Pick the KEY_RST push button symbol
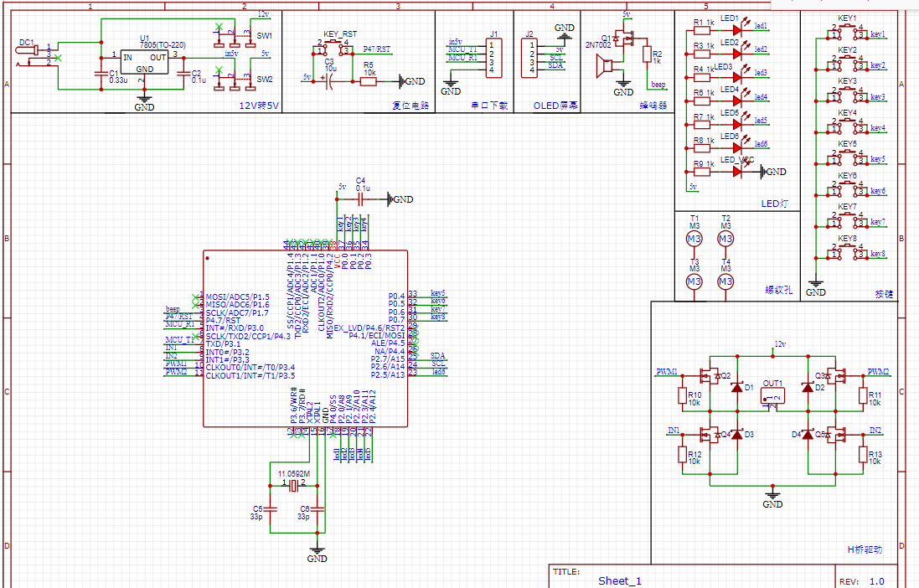 tap(333, 47)
